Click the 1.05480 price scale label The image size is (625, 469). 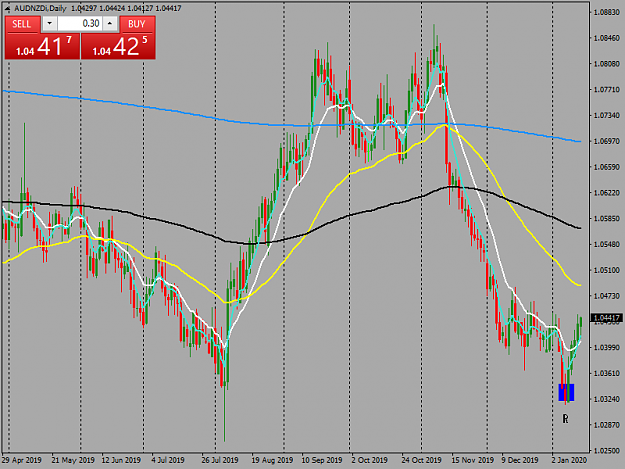click(607, 244)
